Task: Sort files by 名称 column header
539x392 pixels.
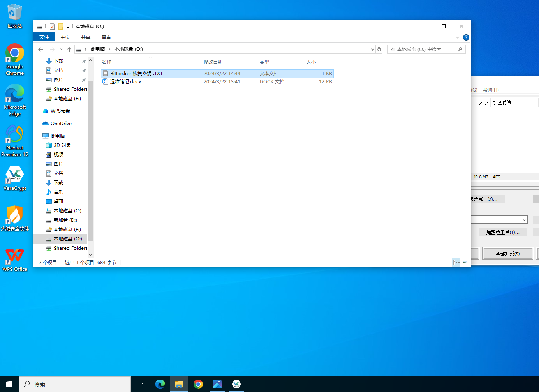Action: point(150,62)
